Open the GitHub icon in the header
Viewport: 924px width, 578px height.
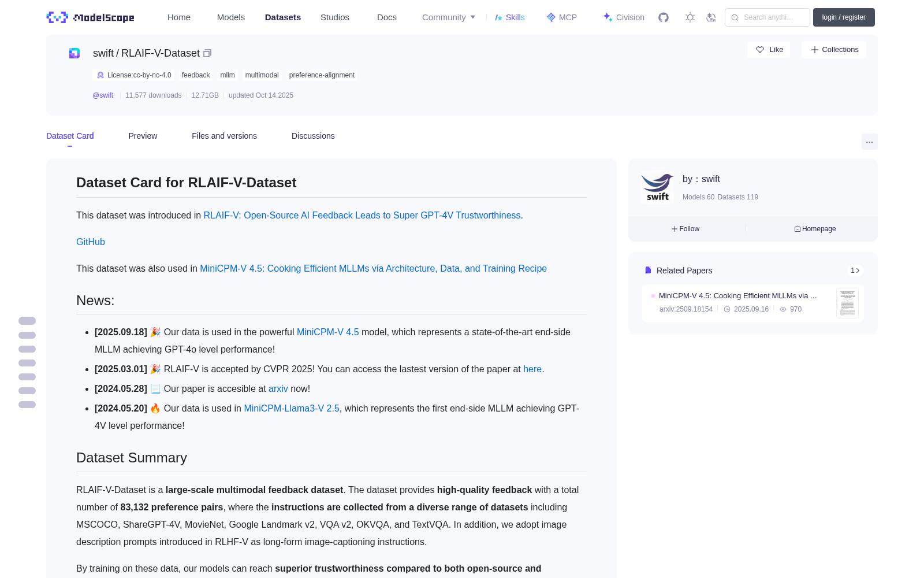click(x=664, y=17)
